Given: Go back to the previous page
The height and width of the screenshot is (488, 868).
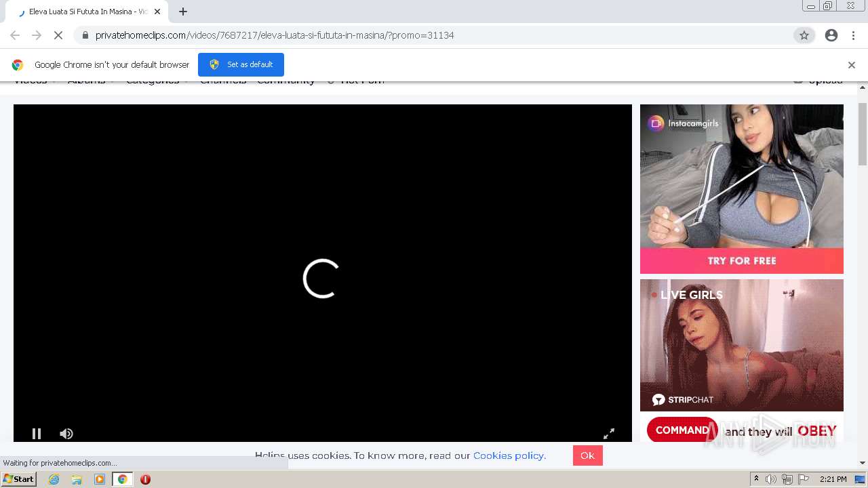Looking at the screenshot, I should tap(15, 35).
